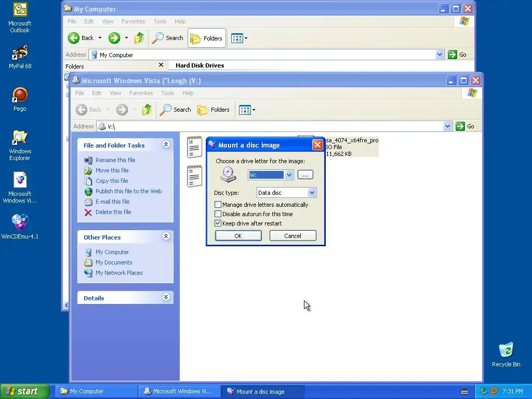The height and width of the screenshot is (399, 532).
Task: Expand Details panel
Action: [166, 297]
